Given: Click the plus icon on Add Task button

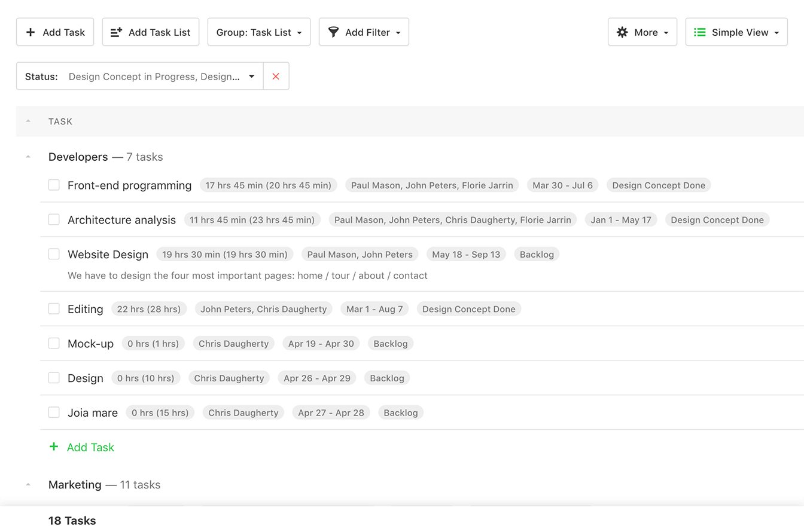Looking at the screenshot, I should pos(31,32).
